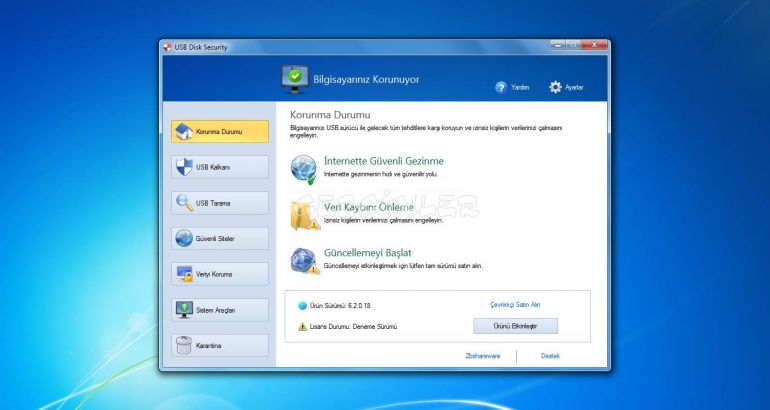Open Ayarlar settings link
This screenshot has height=410, width=770.
574,87
